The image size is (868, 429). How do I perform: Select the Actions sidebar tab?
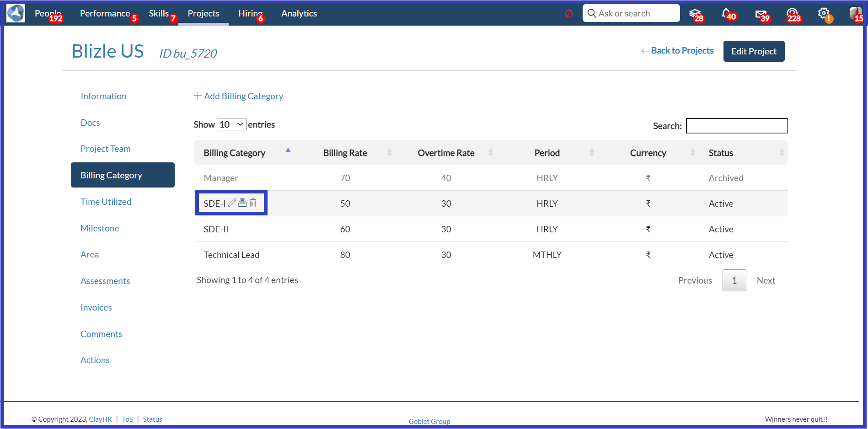[95, 360]
